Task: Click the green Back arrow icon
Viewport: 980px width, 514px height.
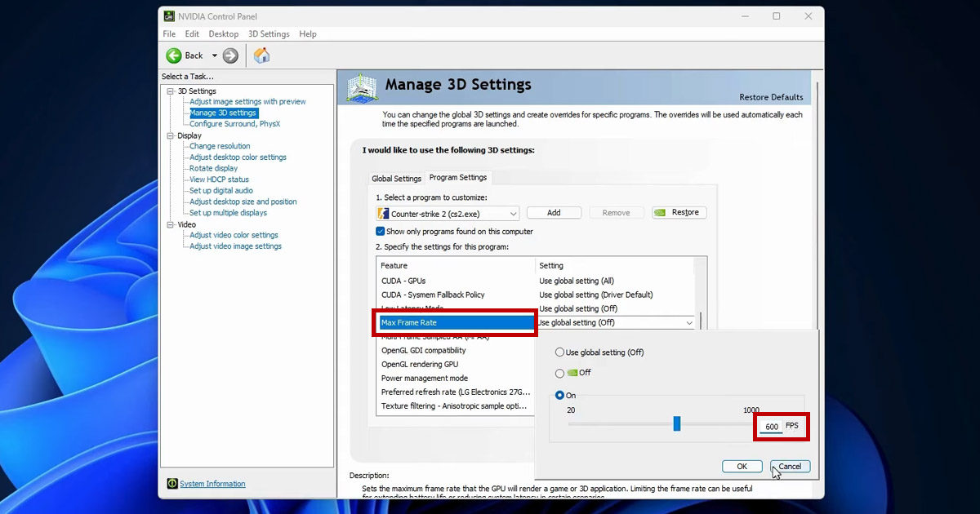Action: click(x=174, y=55)
